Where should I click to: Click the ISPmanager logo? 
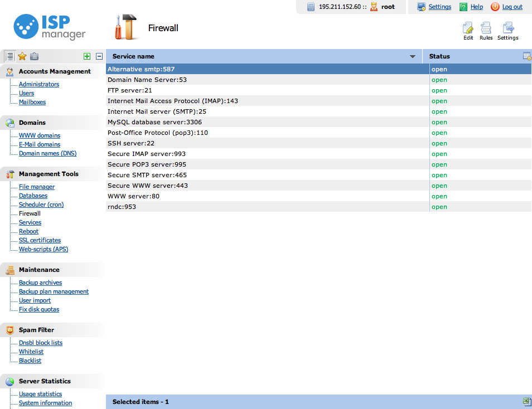point(50,26)
